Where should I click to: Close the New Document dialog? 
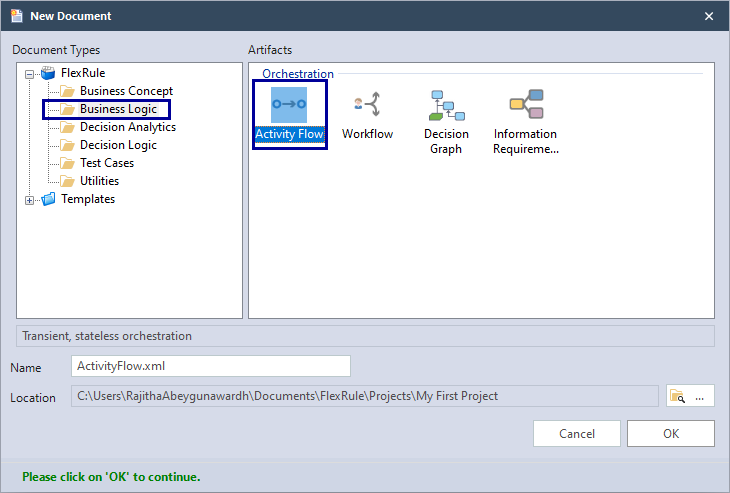pyautogui.click(x=709, y=16)
